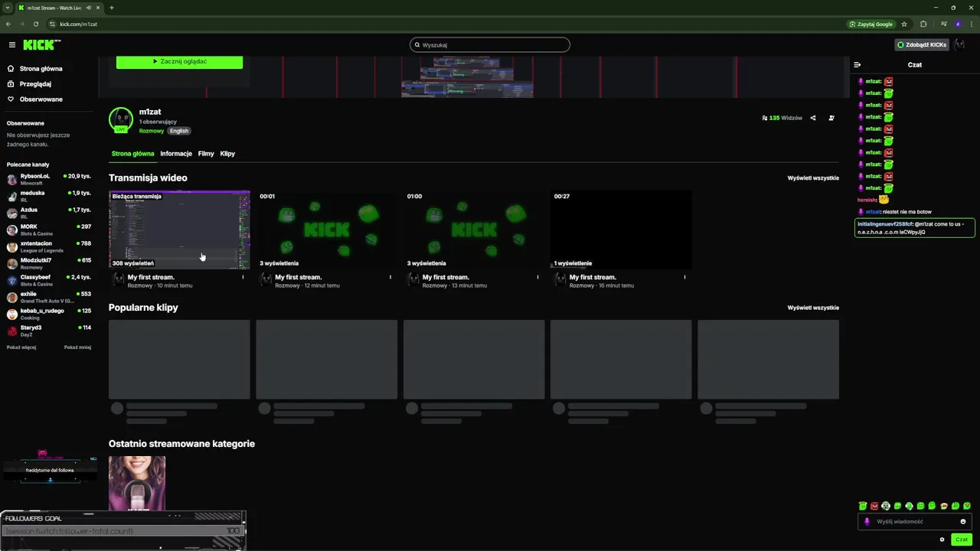The height and width of the screenshot is (551, 980).
Task: Go to the KICK logo home
Action: pyautogui.click(x=41, y=44)
